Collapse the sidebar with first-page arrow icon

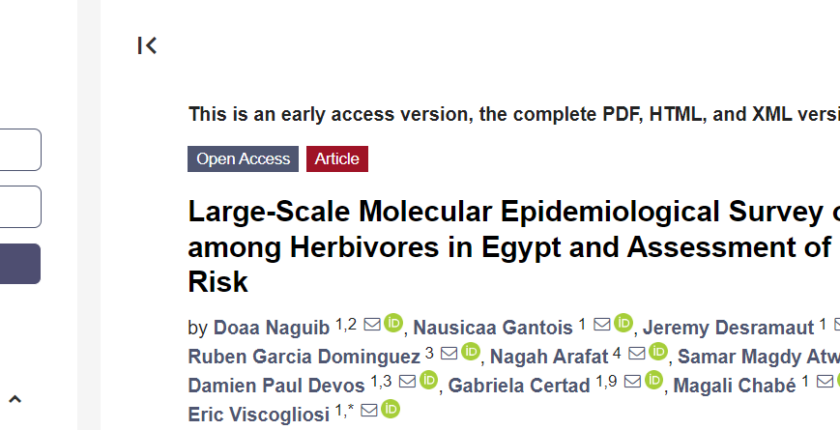click(x=147, y=45)
